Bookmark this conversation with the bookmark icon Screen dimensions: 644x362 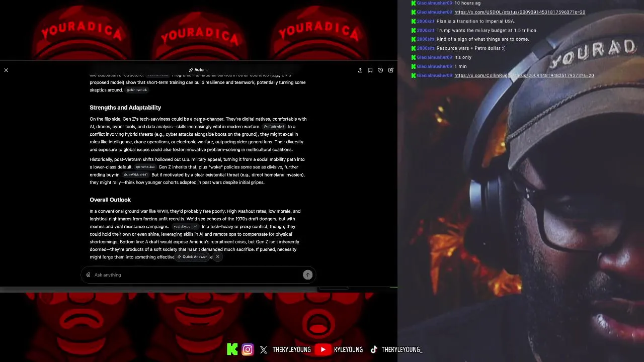tap(370, 70)
